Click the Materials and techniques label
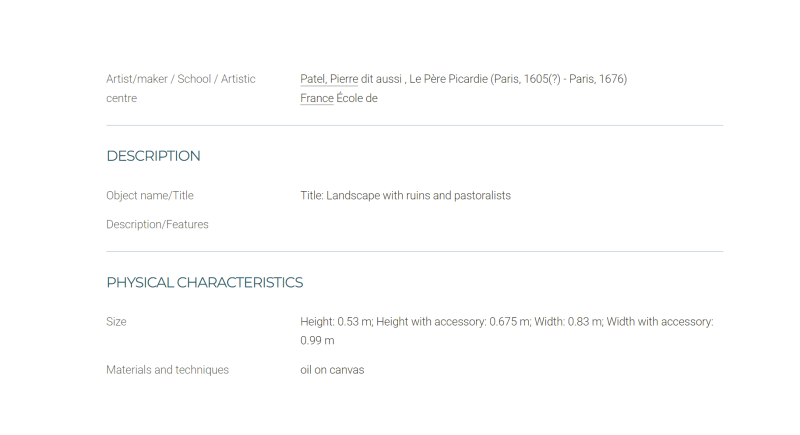 [x=167, y=370]
